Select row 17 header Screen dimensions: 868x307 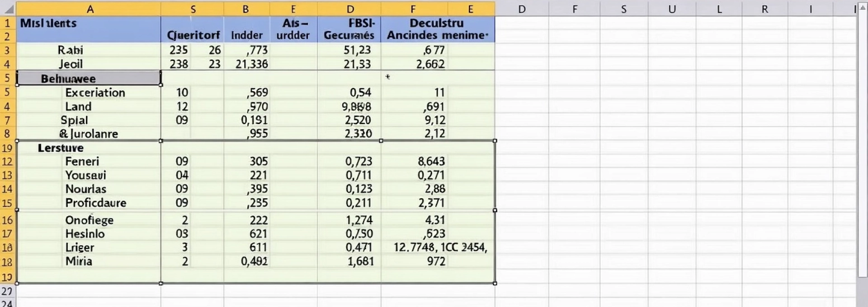(x=8, y=234)
